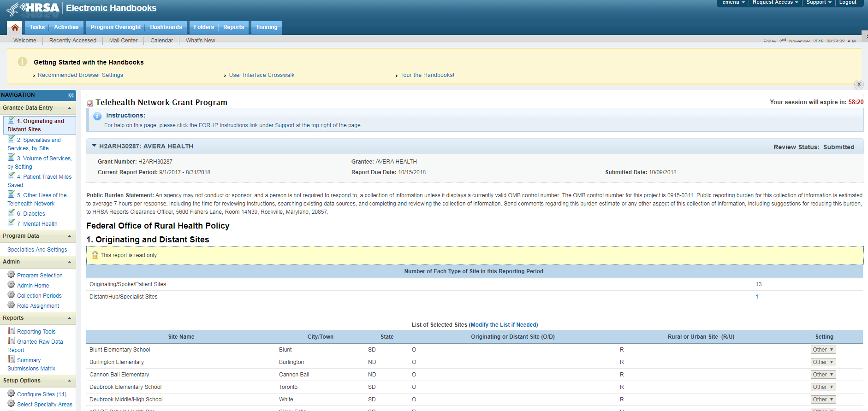868x411 pixels.
Task: Collapse the Grantee Data Entry section
Action: click(70, 108)
